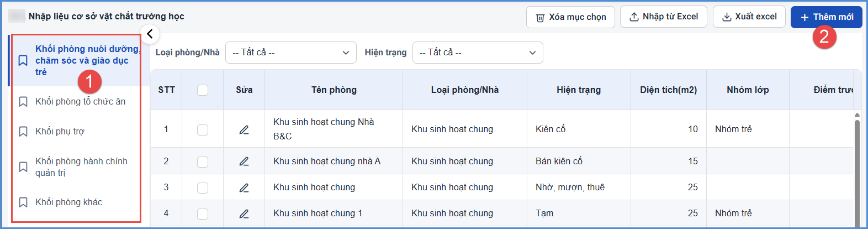Click cell Khu sinh hoạt chung Nhà B&C
Viewport: 868px width, 229px height.
coord(334,129)
